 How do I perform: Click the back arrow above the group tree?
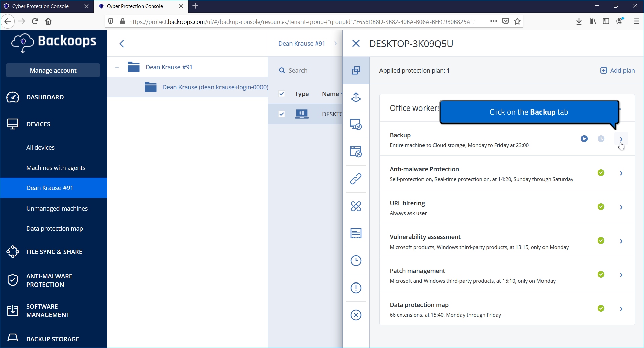tap(122, 44)
